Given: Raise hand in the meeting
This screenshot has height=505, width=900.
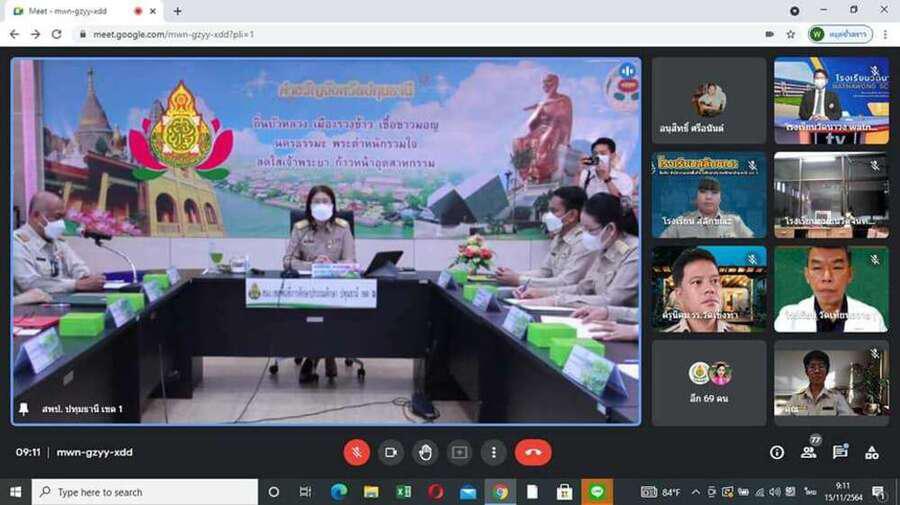Looking at the screenshot, I should [425, 452].
